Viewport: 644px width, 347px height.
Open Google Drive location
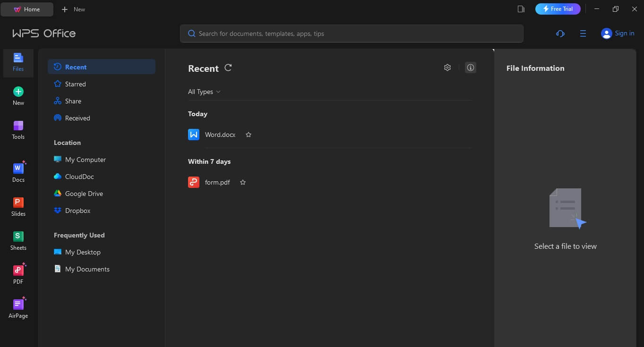(102, 194)
